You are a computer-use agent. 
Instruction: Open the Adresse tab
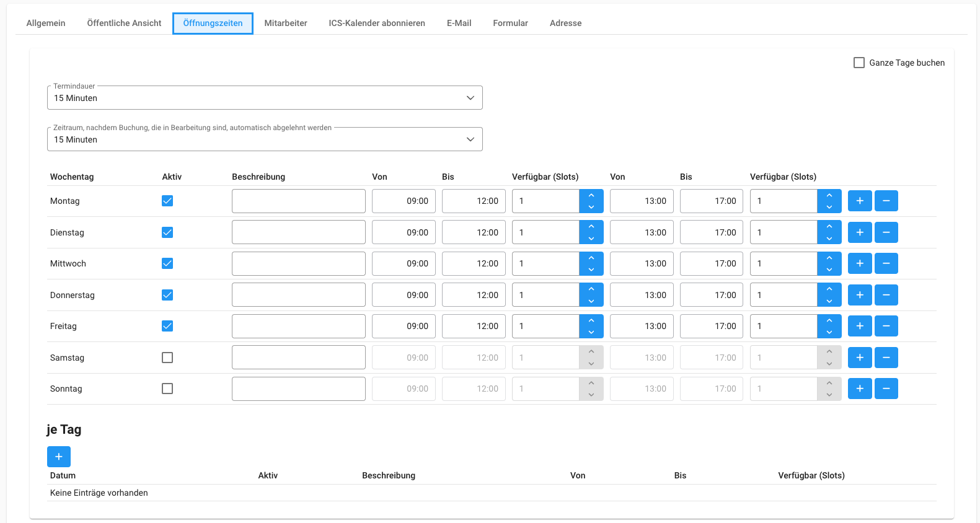pyautogui.click(x=565, y=23)
